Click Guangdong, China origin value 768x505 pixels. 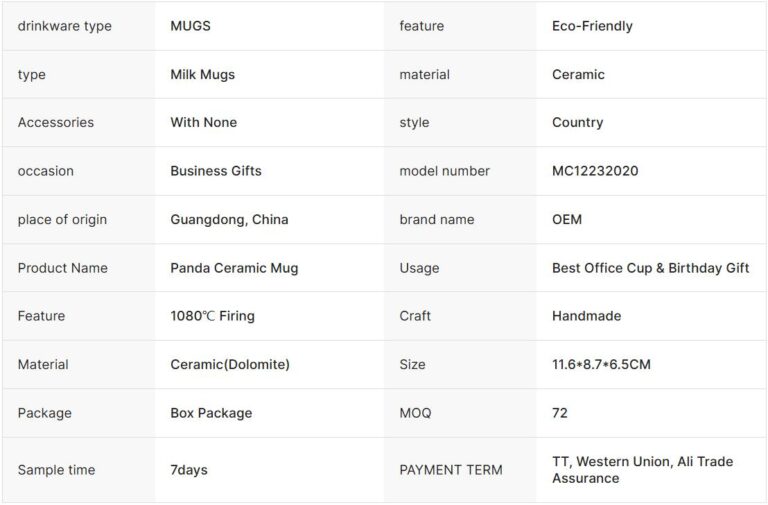[229, 219]
